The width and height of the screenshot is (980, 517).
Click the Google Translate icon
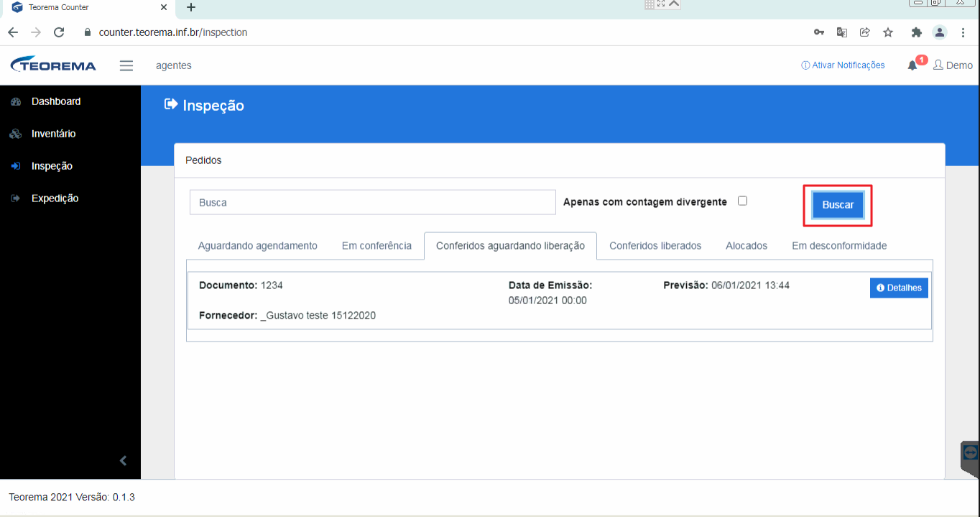842,32
